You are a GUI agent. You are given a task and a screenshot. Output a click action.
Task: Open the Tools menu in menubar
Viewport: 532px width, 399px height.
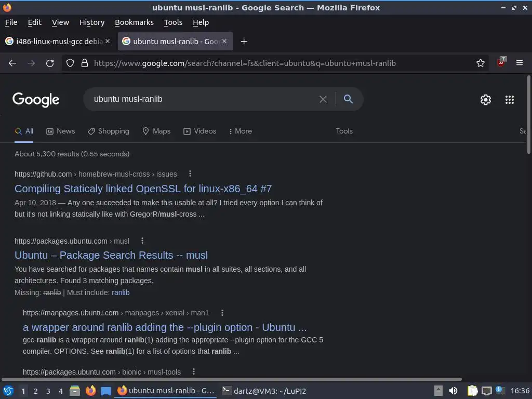pyautogui.click(x=173, y=22)
